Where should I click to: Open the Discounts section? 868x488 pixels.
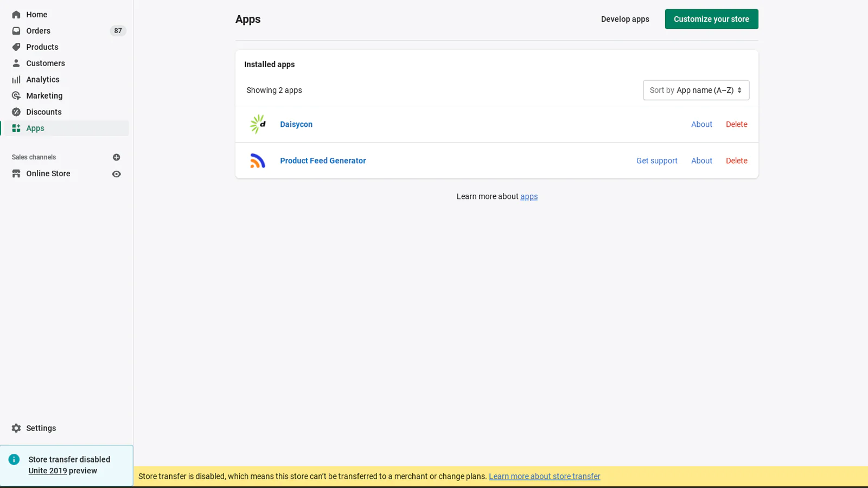coord(44,112)
